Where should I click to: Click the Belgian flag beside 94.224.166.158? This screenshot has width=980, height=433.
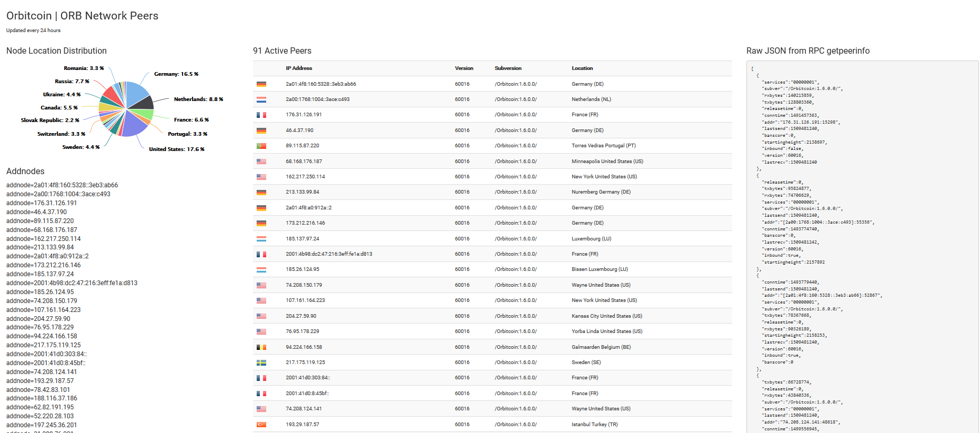pos(261,347)
